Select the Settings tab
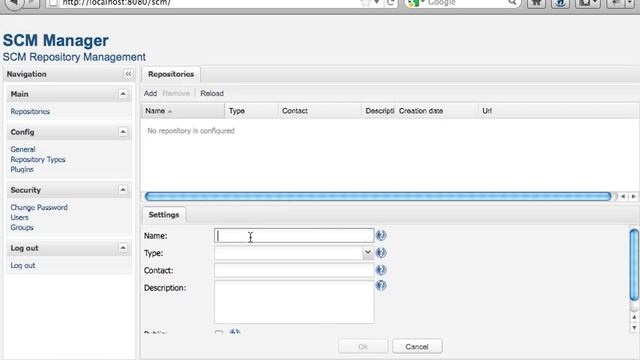 164,215
